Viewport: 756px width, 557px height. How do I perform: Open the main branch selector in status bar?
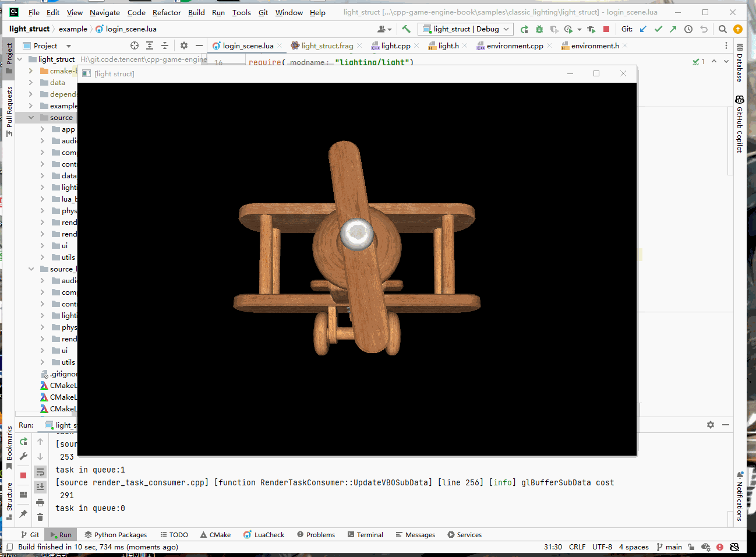tap(669, 547)
